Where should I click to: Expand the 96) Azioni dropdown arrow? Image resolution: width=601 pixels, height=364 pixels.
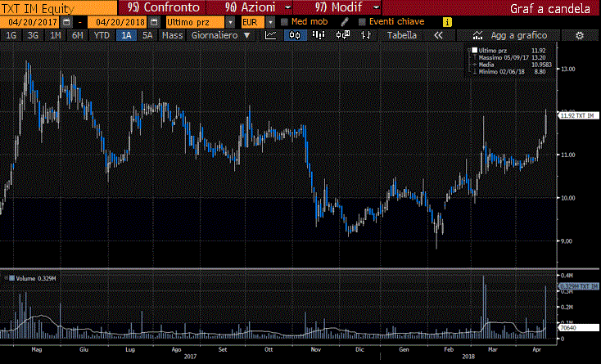point(288,7)
